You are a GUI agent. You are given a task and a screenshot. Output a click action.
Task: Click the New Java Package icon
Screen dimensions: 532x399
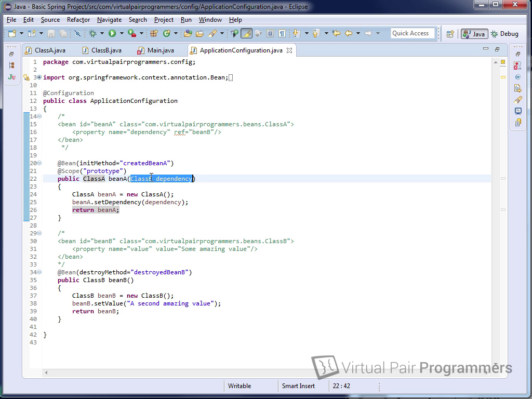pyautogui.click(x=154, y=33)
